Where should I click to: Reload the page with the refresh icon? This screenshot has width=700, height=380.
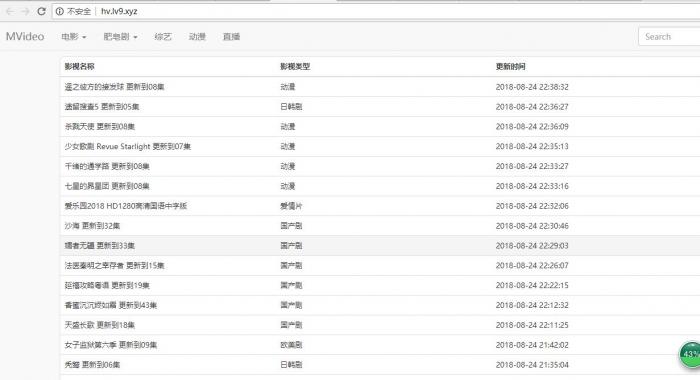42,12
